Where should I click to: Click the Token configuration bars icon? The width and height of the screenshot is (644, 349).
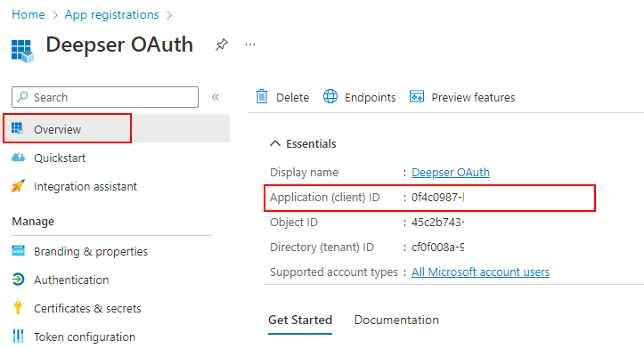(18, 337)
